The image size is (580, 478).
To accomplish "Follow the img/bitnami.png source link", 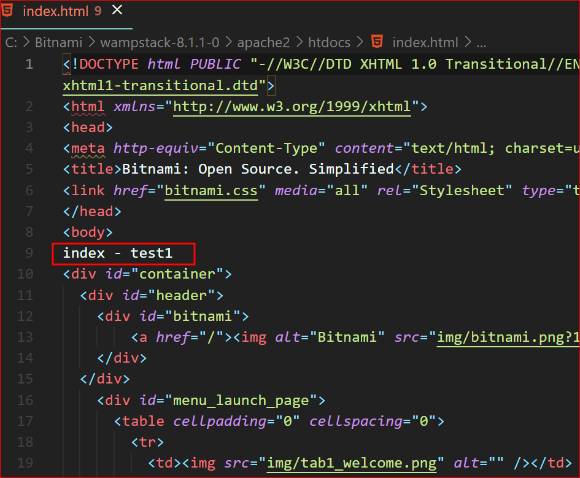I will (508, 337).
